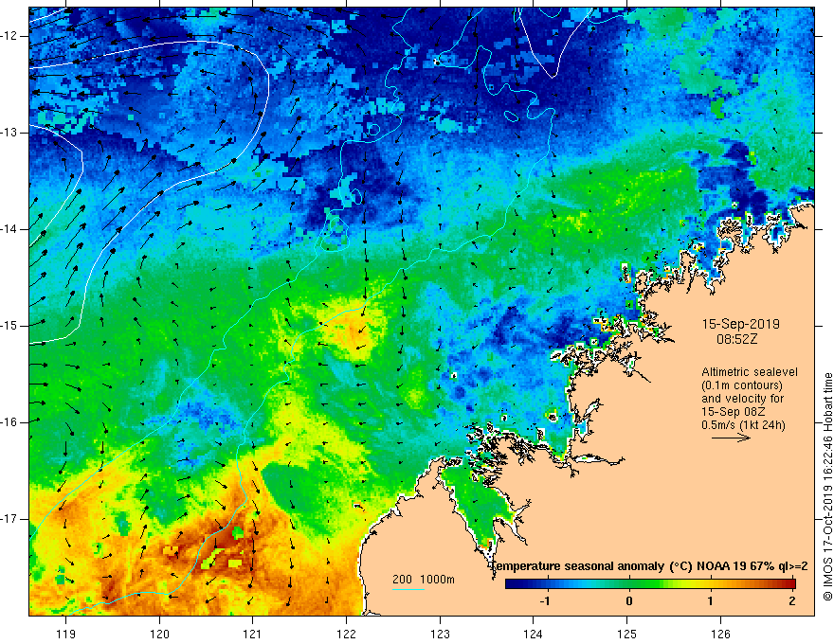
Task: Click the longitude axis label 126
Action: coord(720,634)
